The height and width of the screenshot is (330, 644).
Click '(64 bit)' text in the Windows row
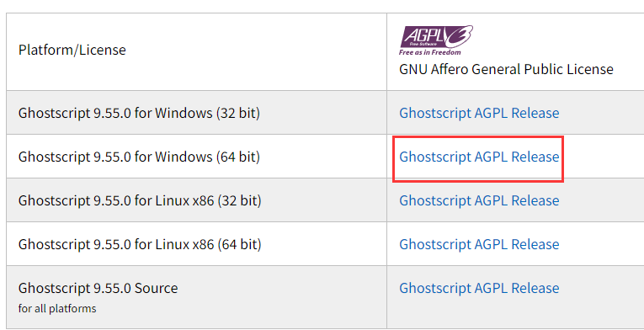coord(238,157)
